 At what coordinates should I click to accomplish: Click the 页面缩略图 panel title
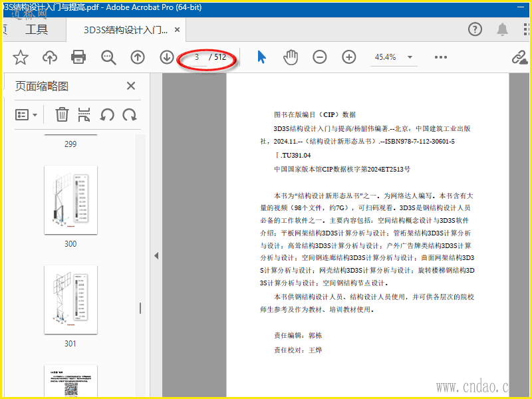tap(42, 86)
